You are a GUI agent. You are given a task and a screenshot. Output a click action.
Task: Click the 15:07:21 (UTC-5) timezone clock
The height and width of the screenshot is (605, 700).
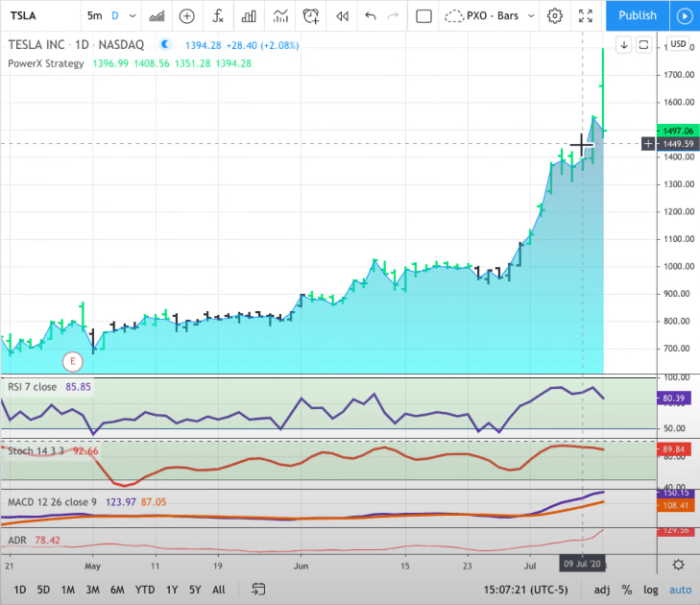point(526,590)
